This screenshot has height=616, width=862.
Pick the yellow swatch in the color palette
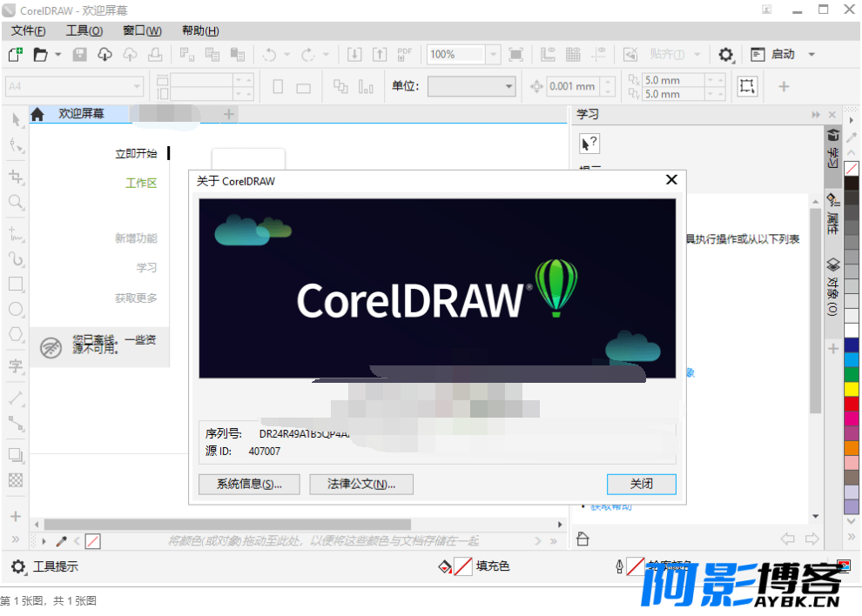pos(852,389)
